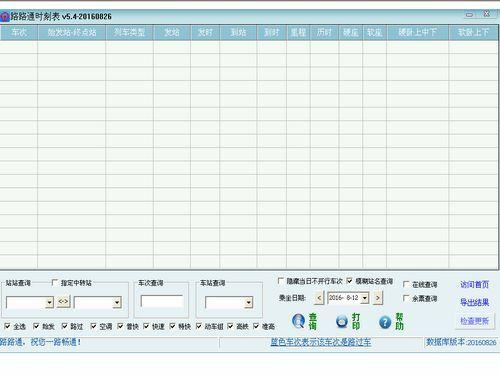
Task: Advance date with the > arrow
Action: click(x=378, y=298)
